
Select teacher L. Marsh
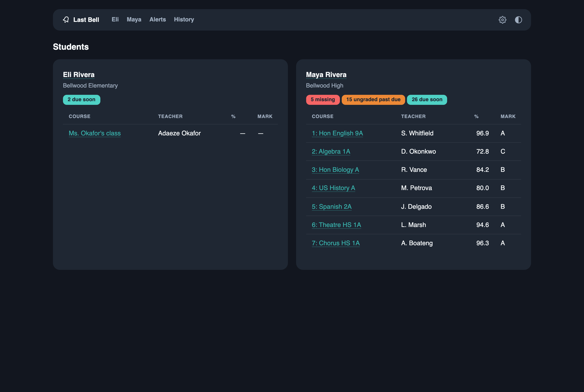coord(413,225)
